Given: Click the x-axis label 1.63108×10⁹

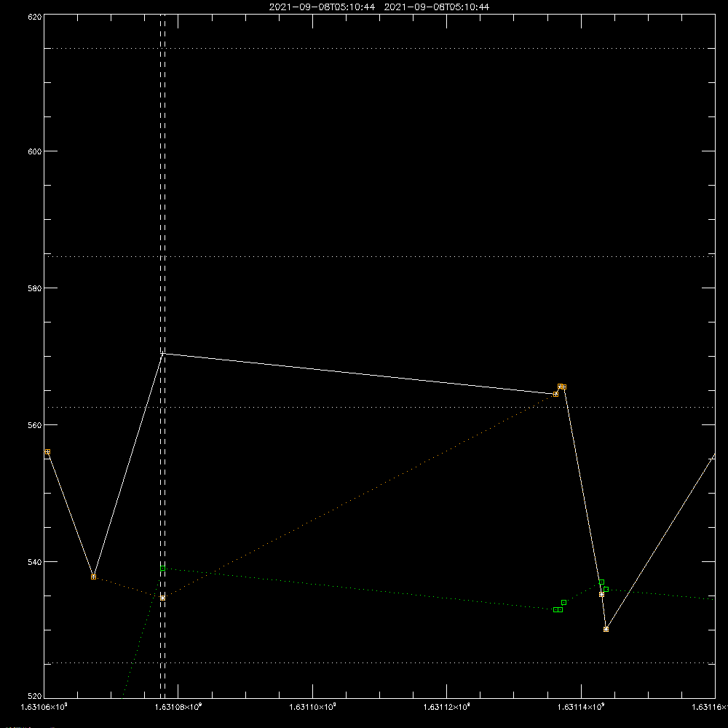Looking at the screenshot, I should coord(178,707).
